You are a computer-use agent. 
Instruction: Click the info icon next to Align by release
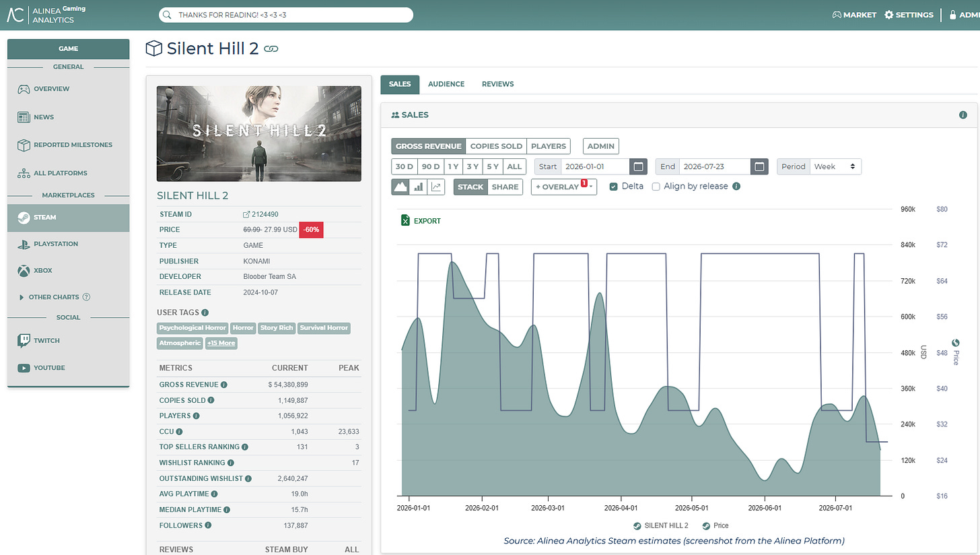pos(736,187)
